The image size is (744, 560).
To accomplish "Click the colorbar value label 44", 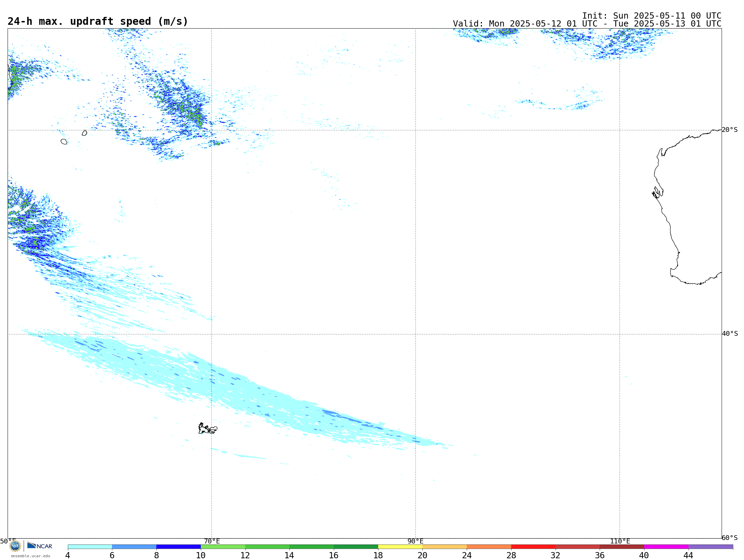I will pos(689,555).
